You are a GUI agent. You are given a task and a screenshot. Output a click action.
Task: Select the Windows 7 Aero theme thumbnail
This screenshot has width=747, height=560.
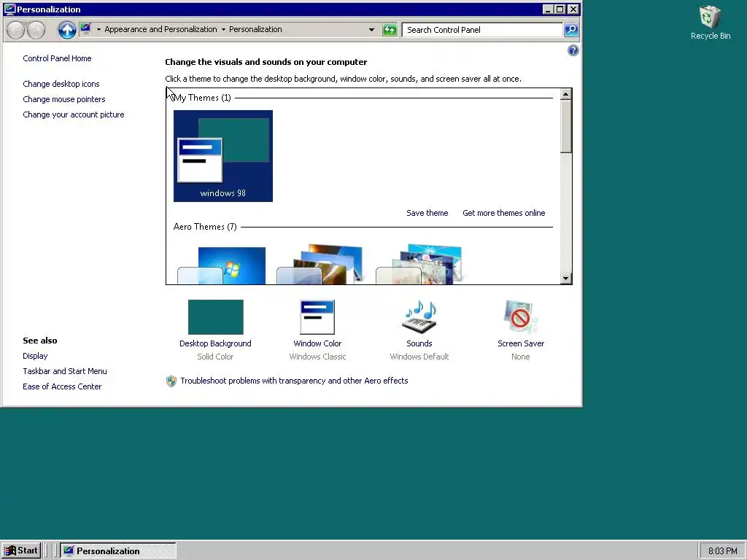(222, 265)
